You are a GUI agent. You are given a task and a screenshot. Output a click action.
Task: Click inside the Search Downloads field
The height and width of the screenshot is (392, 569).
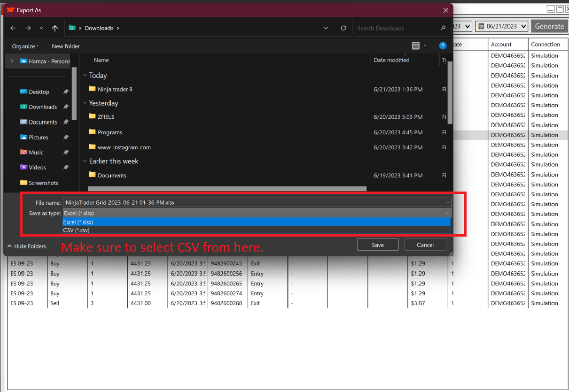point(395,28)
